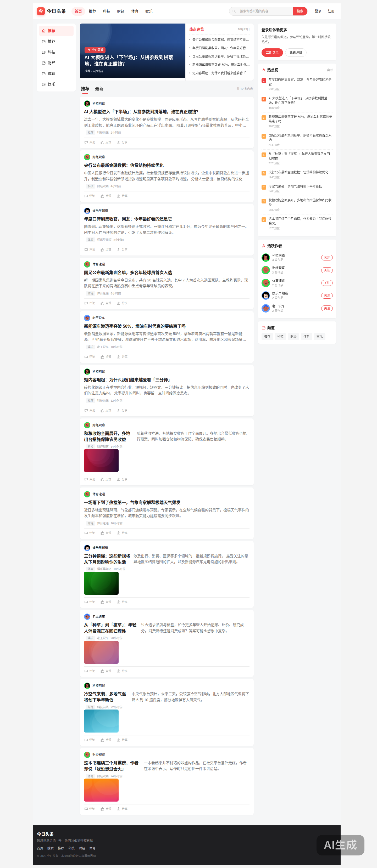Screen dimensions: 377x868
Task: Follow author 娱乐早知道
Action: click(x=326, y=296)
